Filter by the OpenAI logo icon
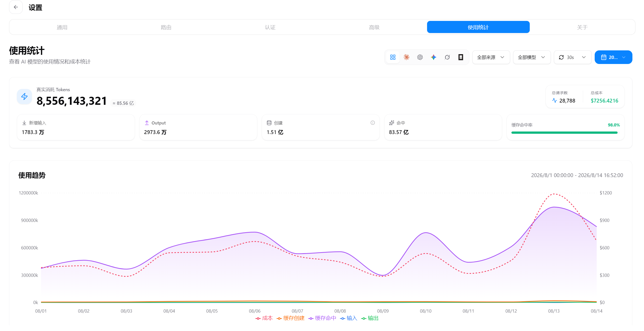 click(420, 57)
